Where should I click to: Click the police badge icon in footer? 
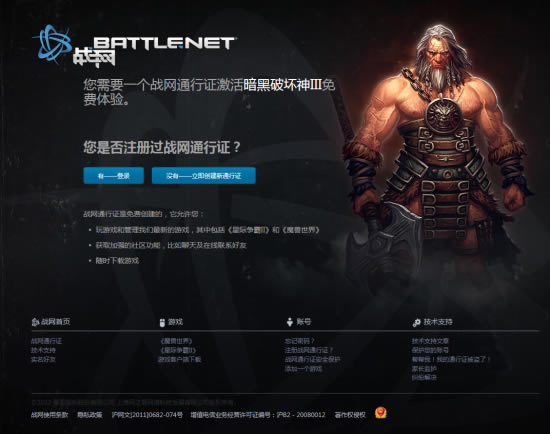click(381, 413)
